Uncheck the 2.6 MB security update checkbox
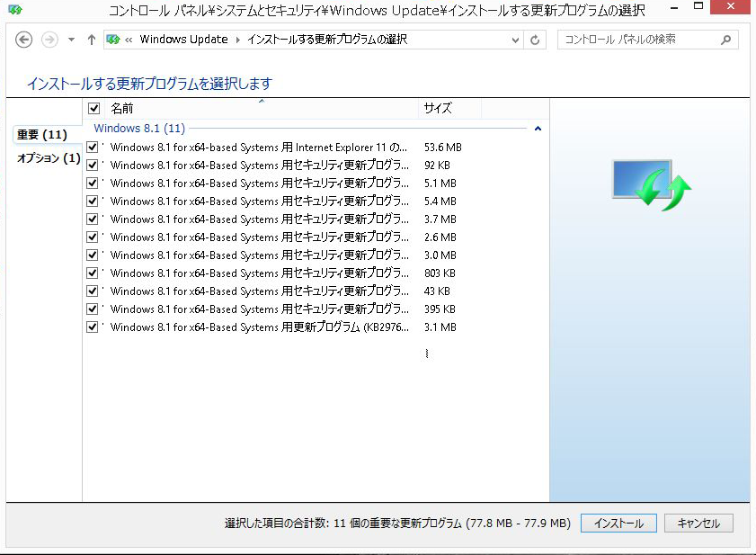Image resolution: width=756 pixels, height=555 pixels. [x=92, y=237]
